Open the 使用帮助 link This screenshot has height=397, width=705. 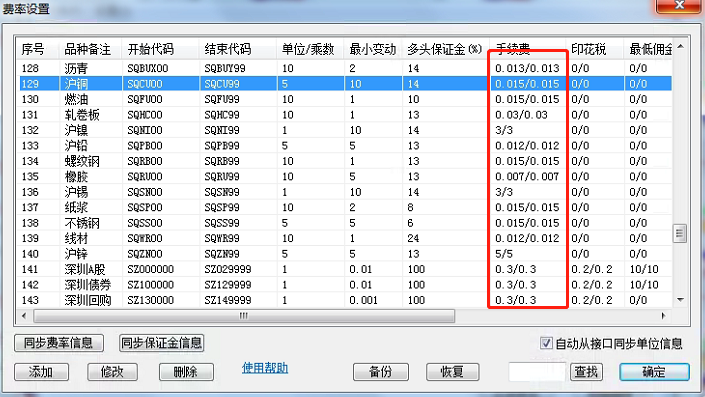pos(265,368)
